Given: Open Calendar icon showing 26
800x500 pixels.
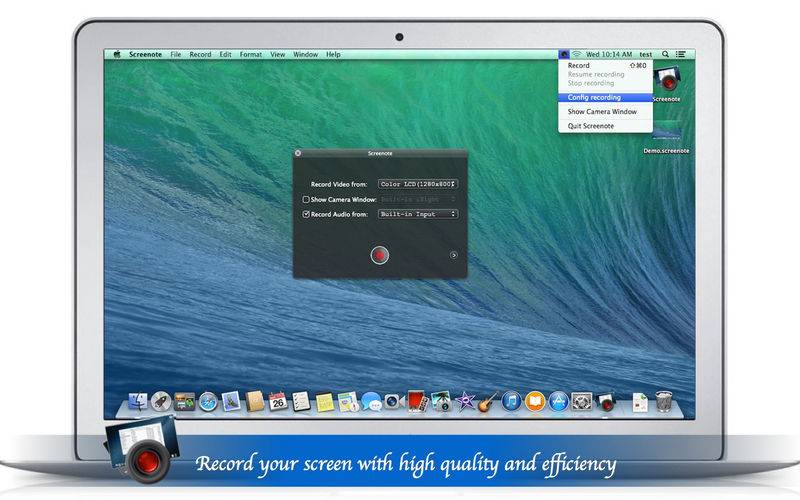Looking at the screenshot, I should tap(278, 402).
